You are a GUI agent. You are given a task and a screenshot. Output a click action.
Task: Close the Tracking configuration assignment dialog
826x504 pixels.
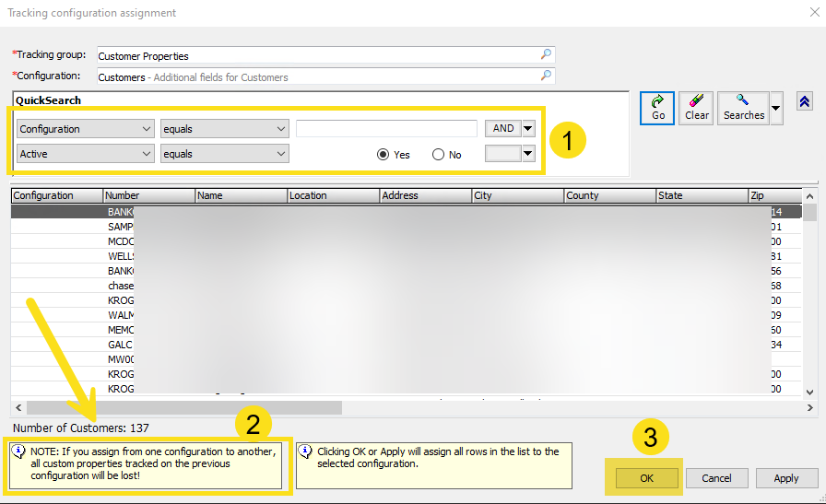[814, 12]
